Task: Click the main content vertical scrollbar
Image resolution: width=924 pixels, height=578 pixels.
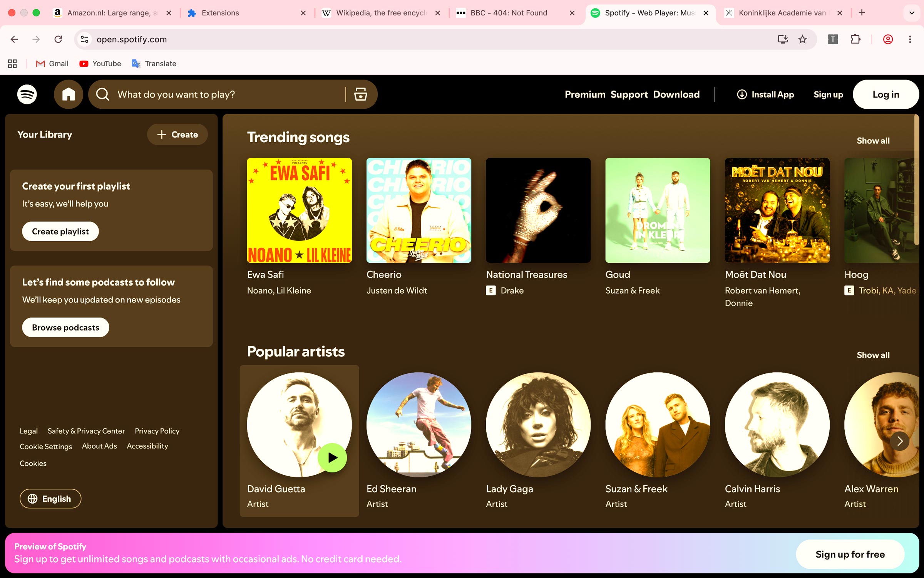Action: (916, 180)
